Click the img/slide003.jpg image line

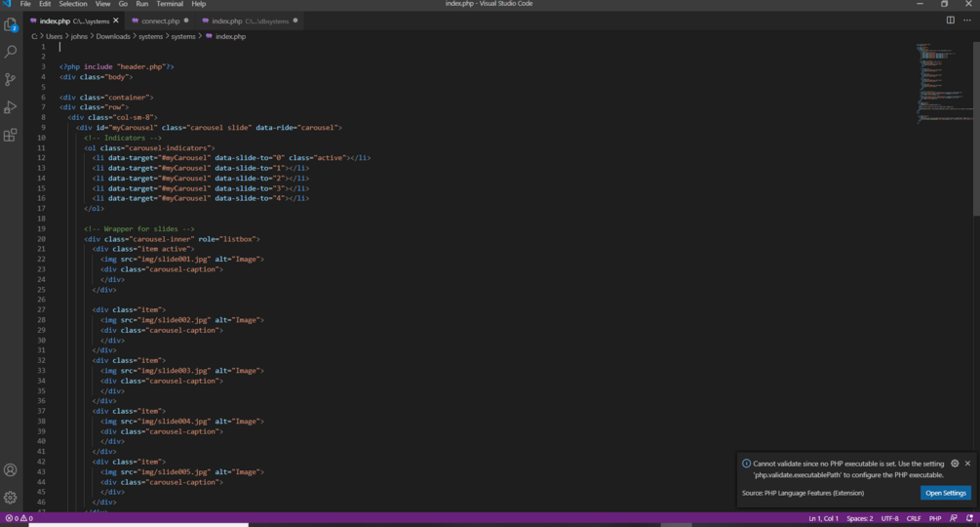(x=182, y=371)
